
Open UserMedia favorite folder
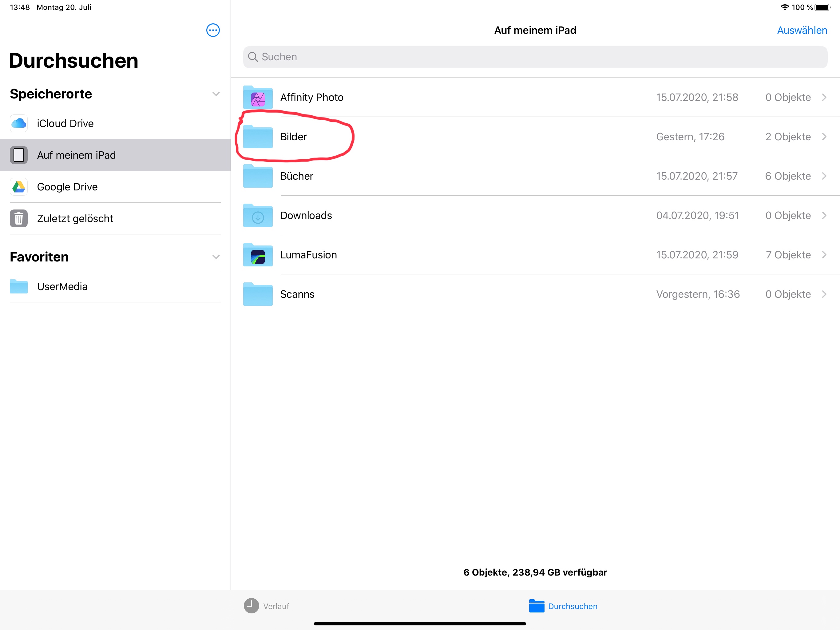coord(62,286)
